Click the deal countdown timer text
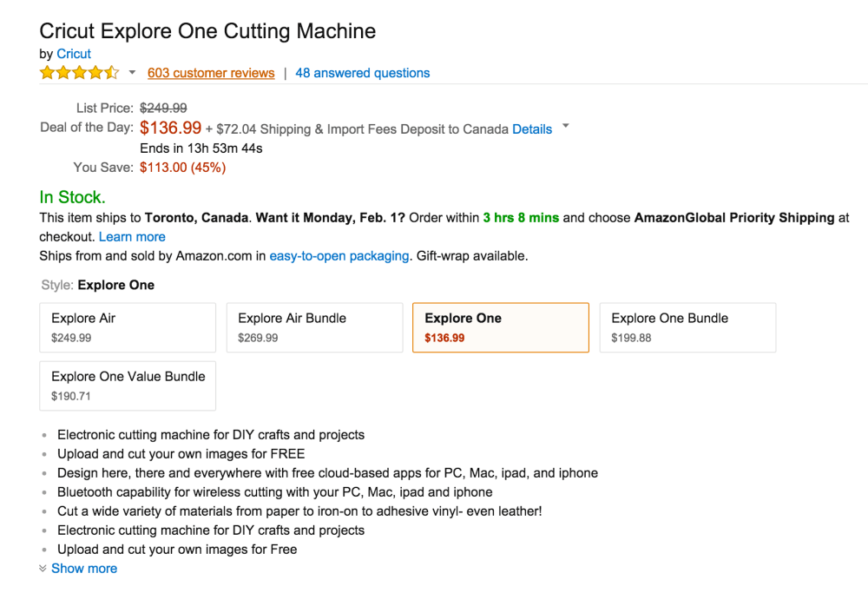Image resolution: width=868 pixels, height=593 pixels. 201,148
